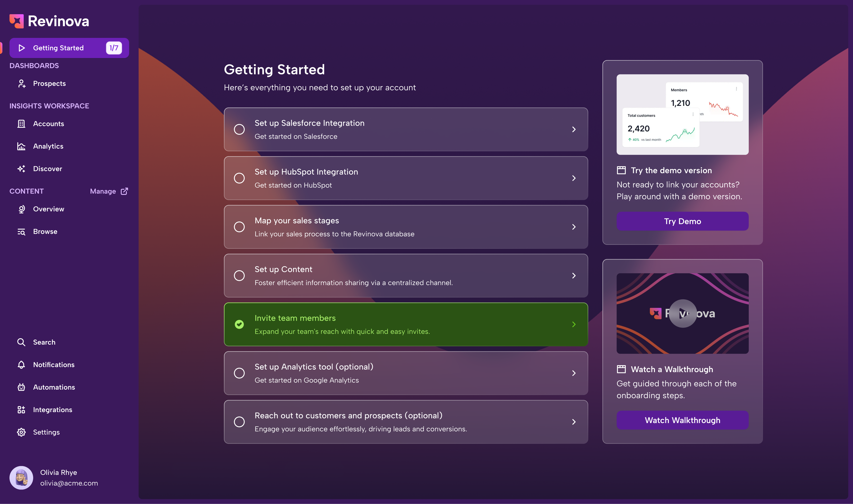Viewport: 853px width, 504px height.
Task: Open Automations robot icon
Action: coord(21,387)
